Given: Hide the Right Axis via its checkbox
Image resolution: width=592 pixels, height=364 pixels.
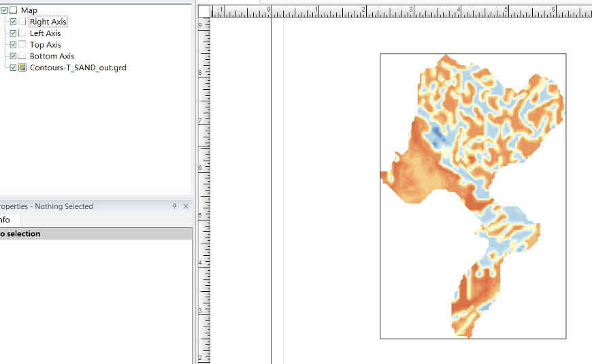Looking at the screenshot, I should tap(13, 22).
